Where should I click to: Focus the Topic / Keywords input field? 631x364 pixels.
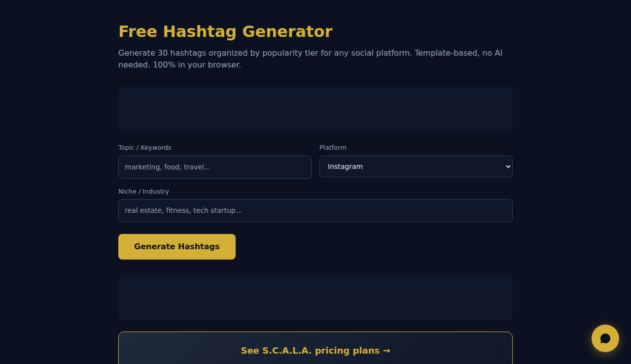[215, 167]
